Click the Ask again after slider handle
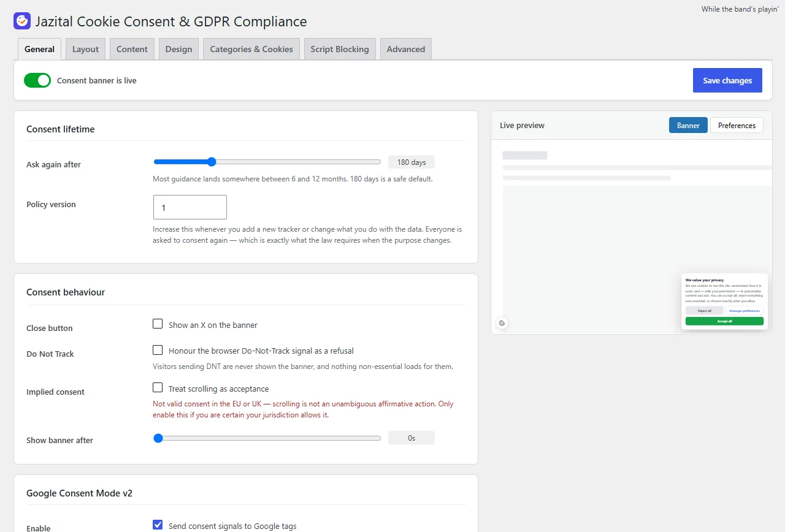Screen dimensions: 785x532 pos(212,162)
